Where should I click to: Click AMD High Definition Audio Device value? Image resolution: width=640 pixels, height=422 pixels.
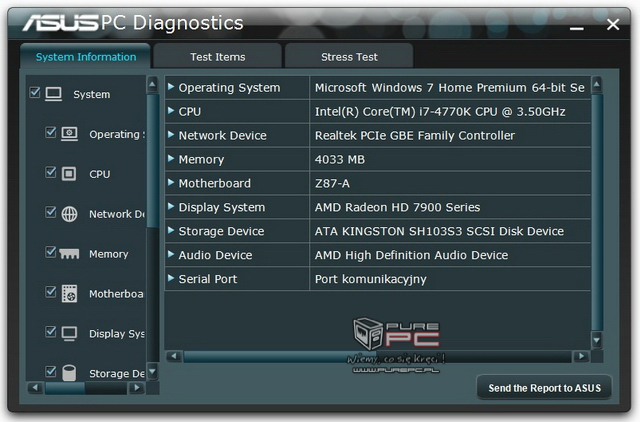411,255
